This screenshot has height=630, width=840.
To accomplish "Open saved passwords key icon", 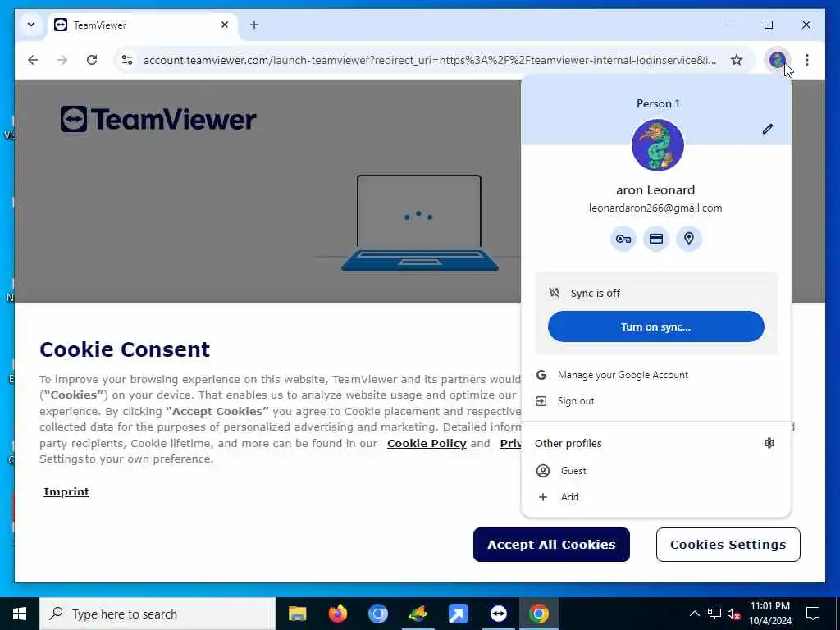I will click(x=623, y=239).
